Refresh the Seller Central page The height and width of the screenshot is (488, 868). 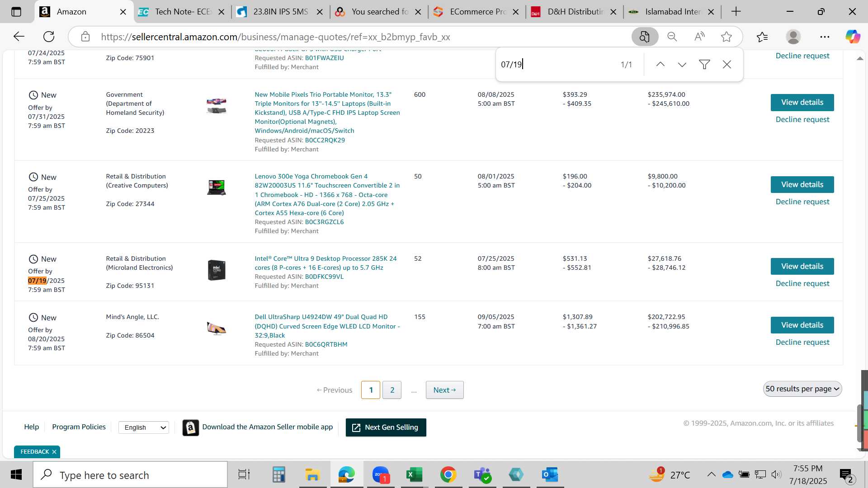tap(49, 37)
